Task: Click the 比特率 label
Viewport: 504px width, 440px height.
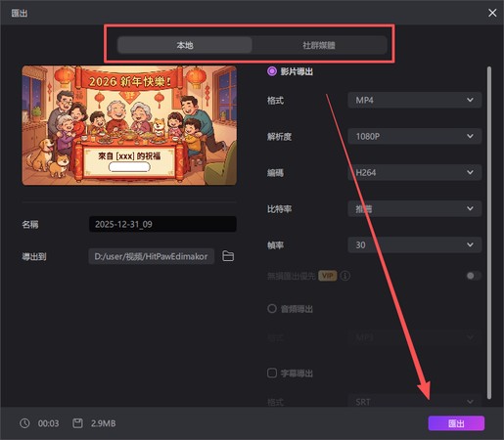Action: coord(279,208)
